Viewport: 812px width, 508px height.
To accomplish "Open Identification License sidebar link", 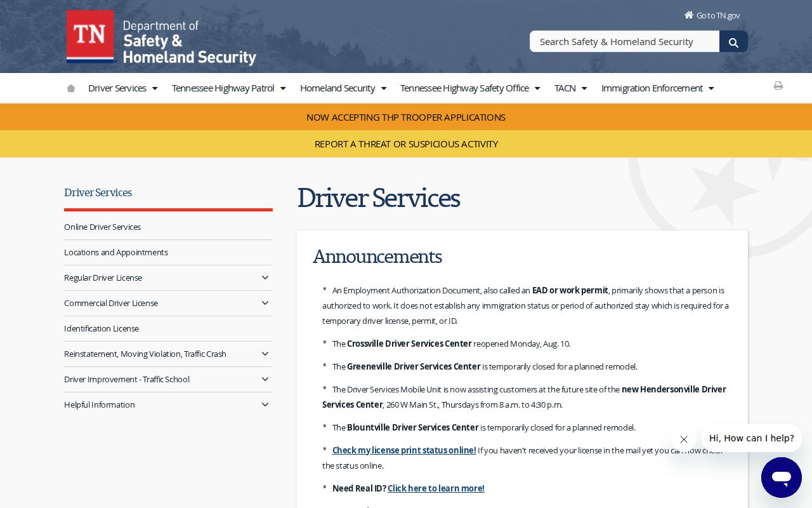I will [101, 328].
